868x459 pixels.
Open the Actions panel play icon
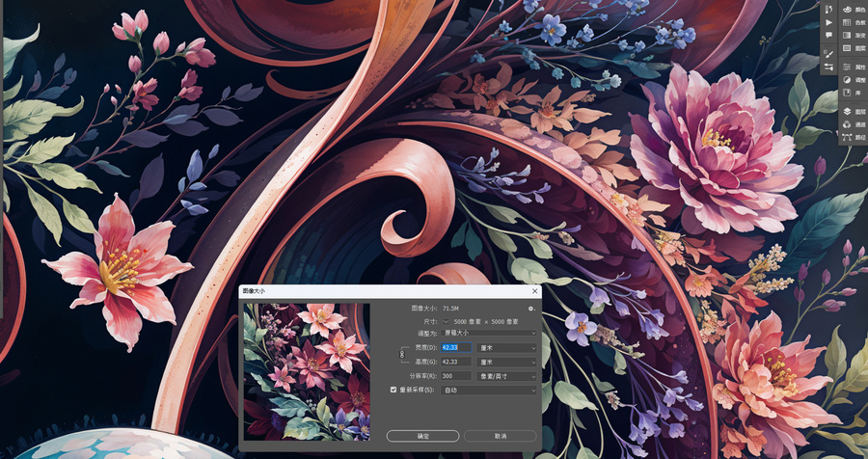click(x=828, y=23)
